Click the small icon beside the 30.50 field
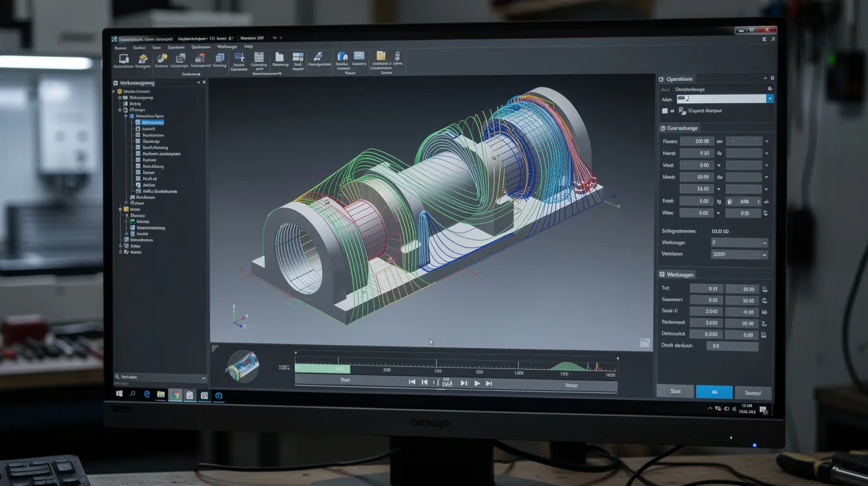This screenshot has width=868, height=486. (x=765, y=290)
